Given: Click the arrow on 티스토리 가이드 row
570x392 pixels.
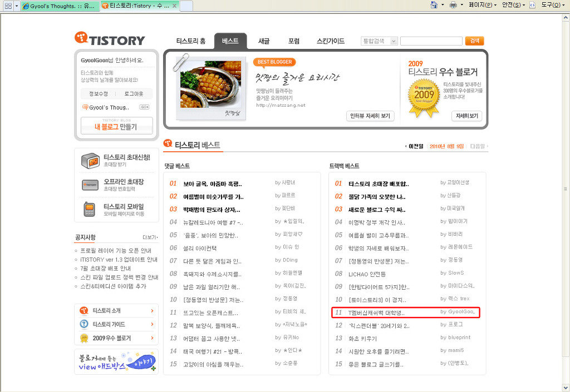Looking at the screenshot, I should click(x=152, y=324).
